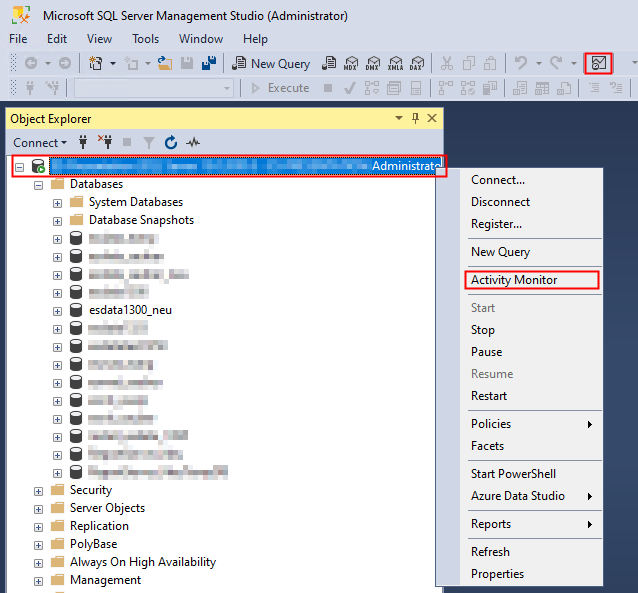Viewport: 638px width, 593px height.
Task: Click the Open File folder icon
Action: pyautogui.click(x=164, y=63)
